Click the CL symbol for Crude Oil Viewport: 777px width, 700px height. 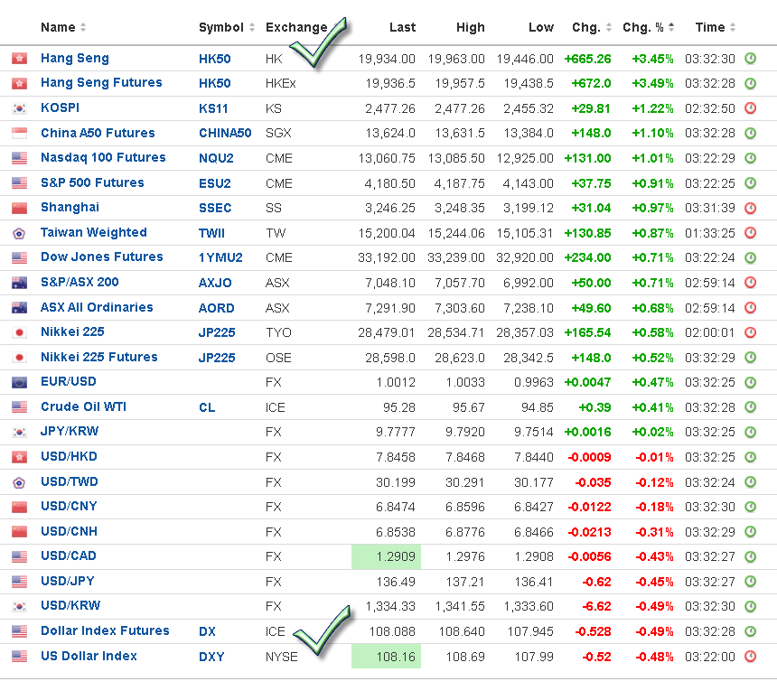pos(207,407)
